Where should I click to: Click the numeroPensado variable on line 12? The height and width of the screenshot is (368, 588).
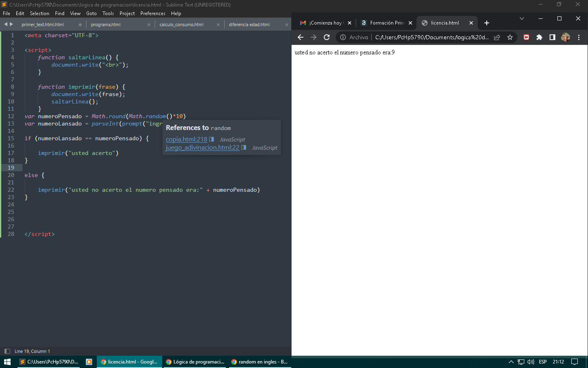click(60, 116)
